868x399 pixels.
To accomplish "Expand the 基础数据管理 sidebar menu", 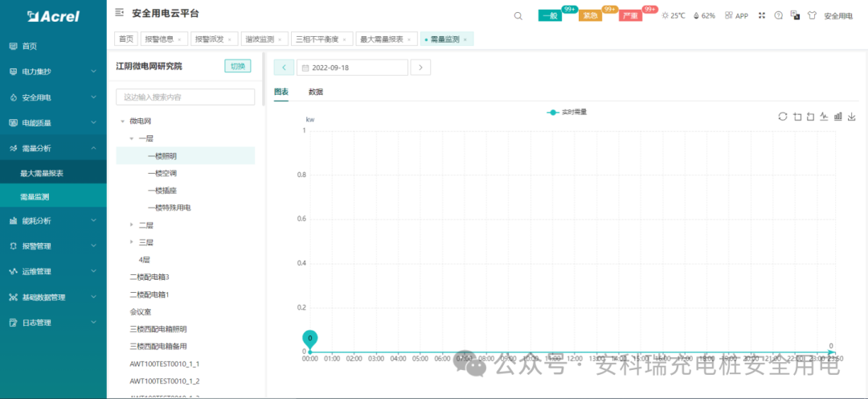I will pyautogui.click(x=53, y=297).
